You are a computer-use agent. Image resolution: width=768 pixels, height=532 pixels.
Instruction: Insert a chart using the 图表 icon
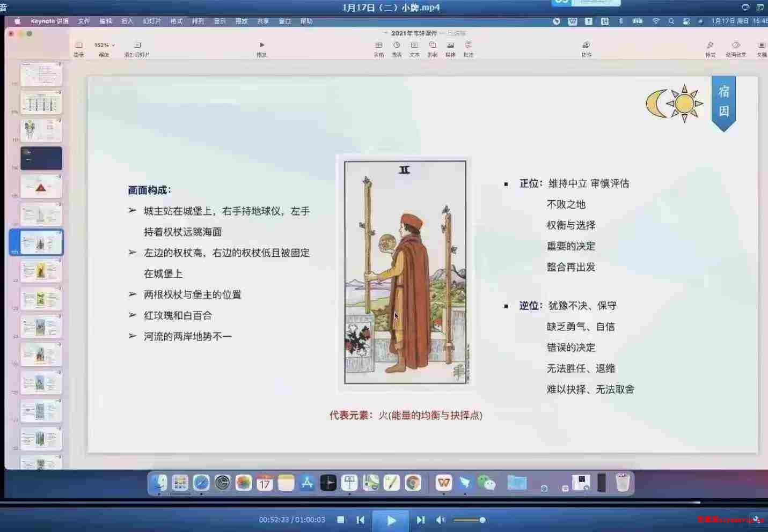click(x=397, y=46)
